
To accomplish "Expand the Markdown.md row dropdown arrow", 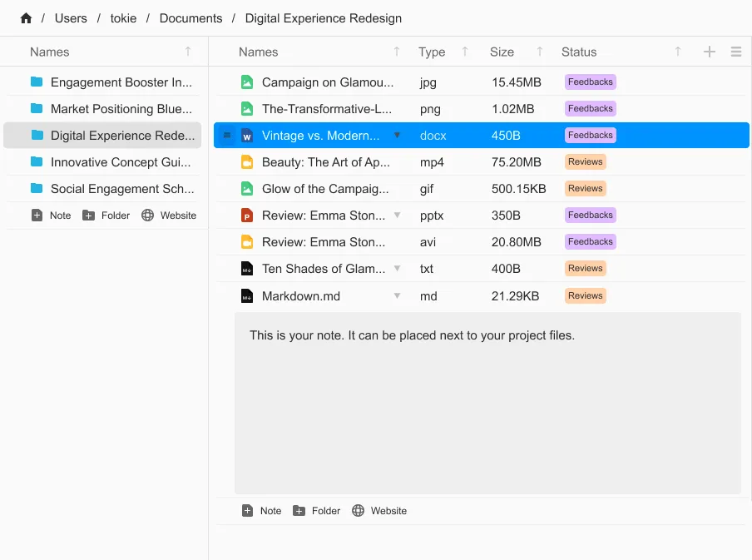I will (x=397, y=296).
